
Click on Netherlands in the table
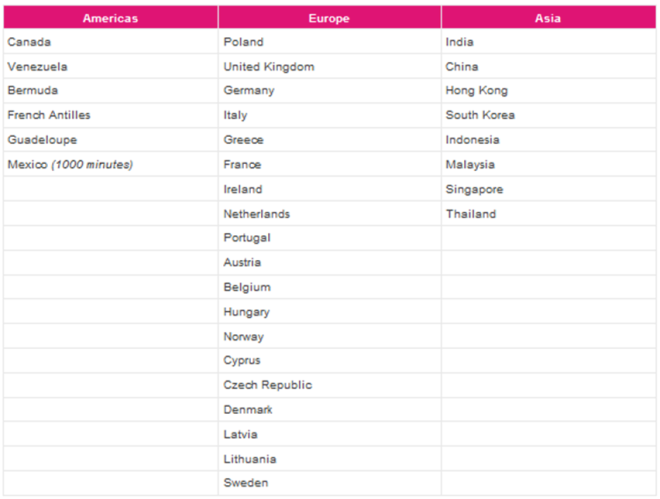coord(257,214)
